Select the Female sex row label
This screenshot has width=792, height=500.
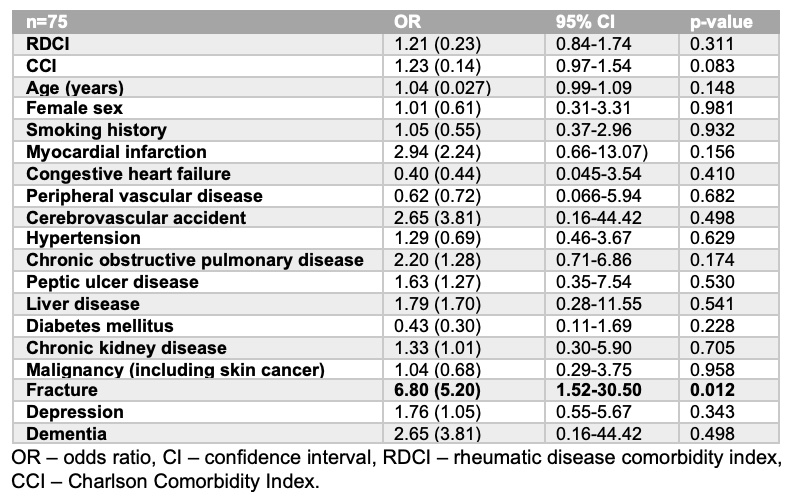click(x=73, y=108)
